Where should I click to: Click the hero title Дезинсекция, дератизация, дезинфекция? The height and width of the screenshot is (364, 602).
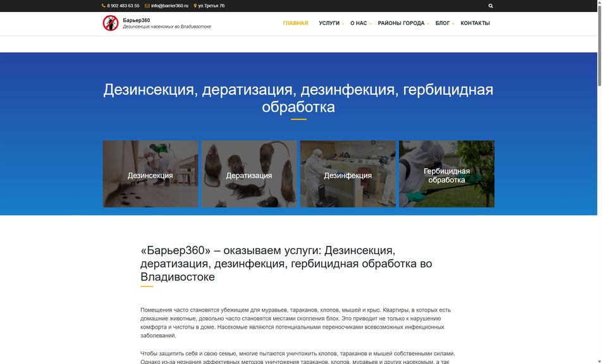pyautogui.click(x=298, y=98)
